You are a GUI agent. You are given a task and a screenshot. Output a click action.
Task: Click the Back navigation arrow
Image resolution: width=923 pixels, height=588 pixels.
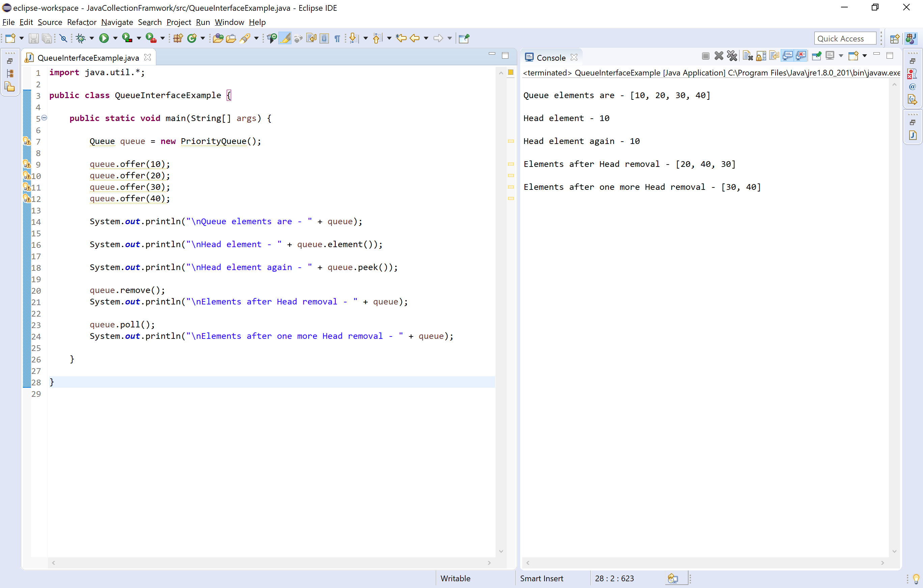[415, 38]
